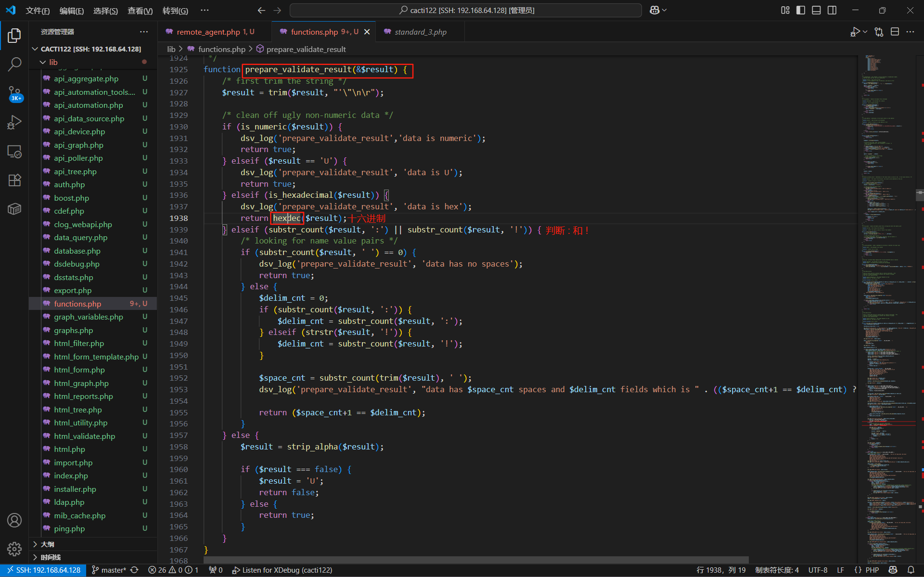
Task: Expand the 大纲 outline section
Action: 35,544
